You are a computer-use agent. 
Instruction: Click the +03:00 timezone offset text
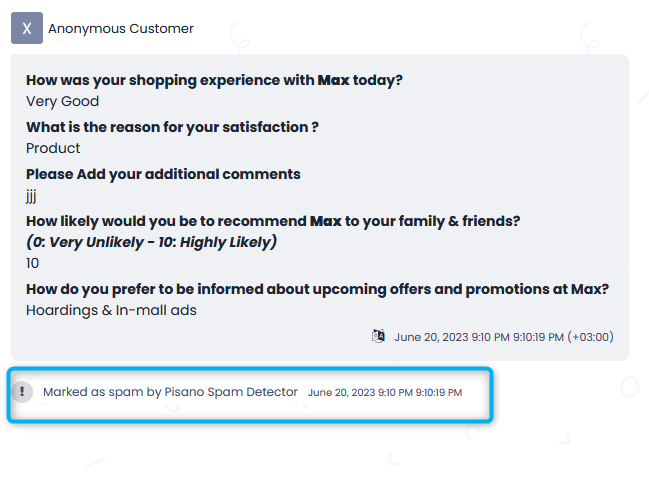(x=591, y=337)
